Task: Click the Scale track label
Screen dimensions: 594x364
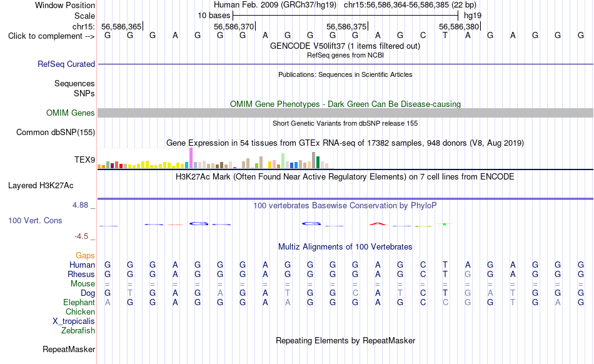Action: click(x=84, y=16)
